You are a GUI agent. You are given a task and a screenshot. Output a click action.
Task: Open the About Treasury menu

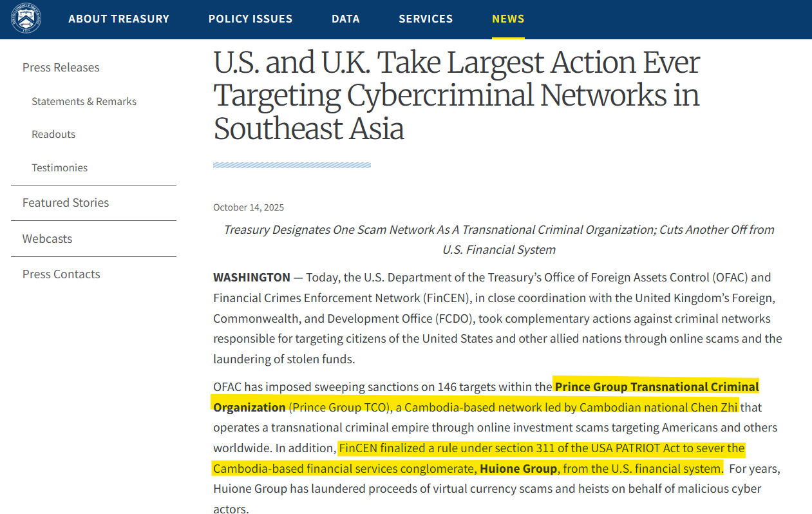[118, 19]
